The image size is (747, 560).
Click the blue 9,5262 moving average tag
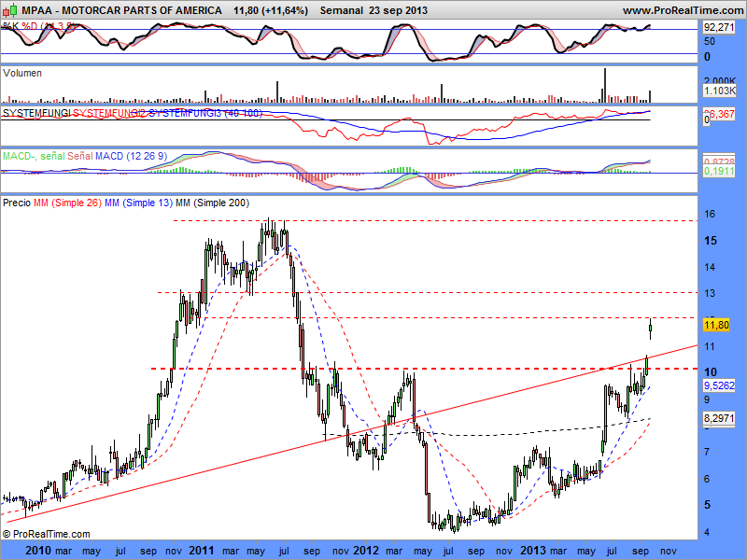click(719, 385)
